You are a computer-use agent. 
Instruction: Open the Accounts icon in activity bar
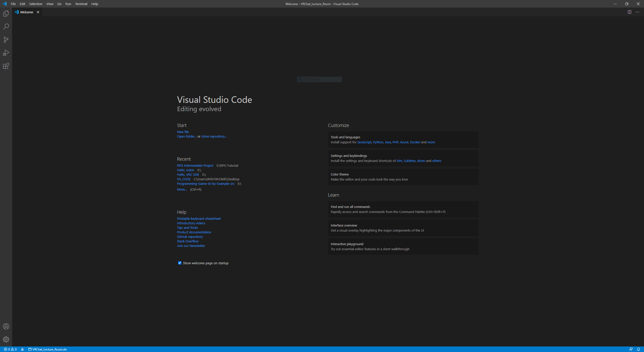click(x=6, y=326)
